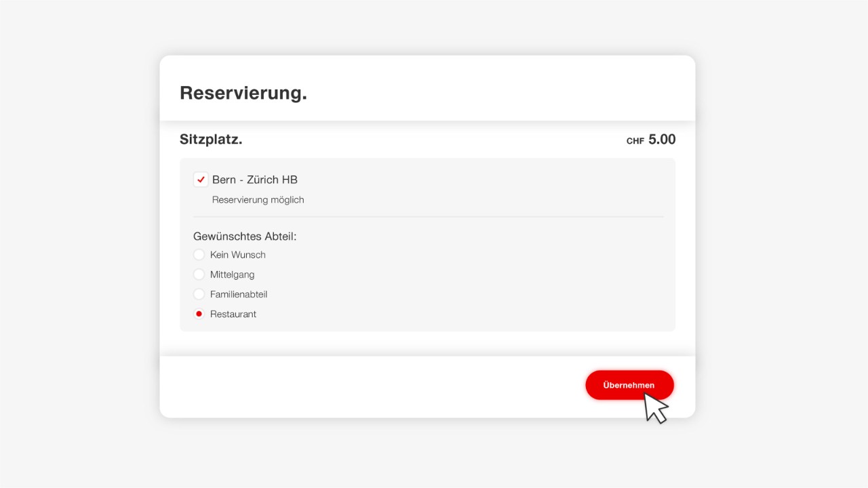The image size is (868, 488).
Task: Click the Bern - Zürich HB route label
Action: coord(255,180)
